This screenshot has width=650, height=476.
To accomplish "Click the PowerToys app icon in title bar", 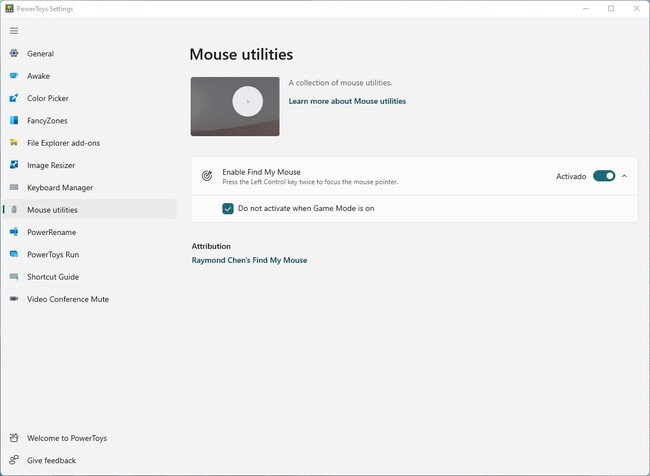I will tap(9, 8).
